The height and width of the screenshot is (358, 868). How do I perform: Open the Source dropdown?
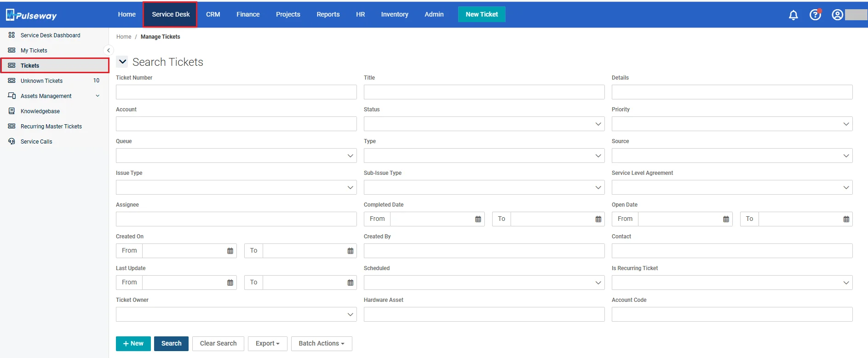coord(732,156)
